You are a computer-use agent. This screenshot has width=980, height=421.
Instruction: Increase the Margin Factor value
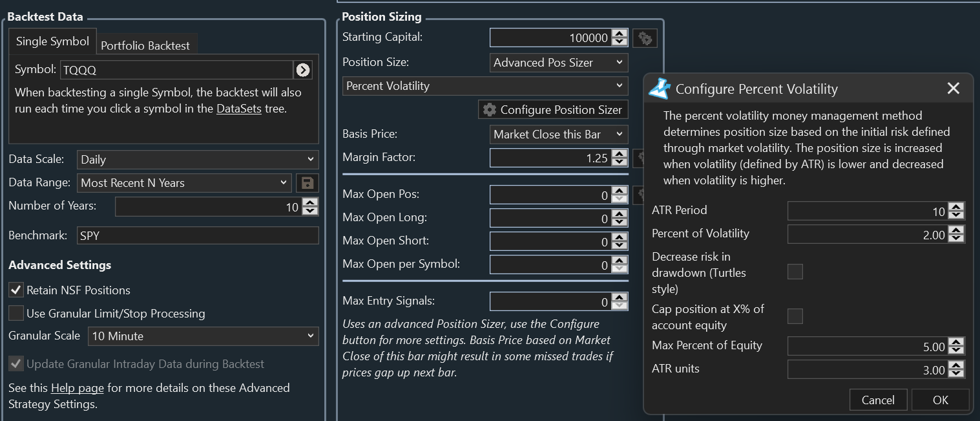click(x=620, y=154)
